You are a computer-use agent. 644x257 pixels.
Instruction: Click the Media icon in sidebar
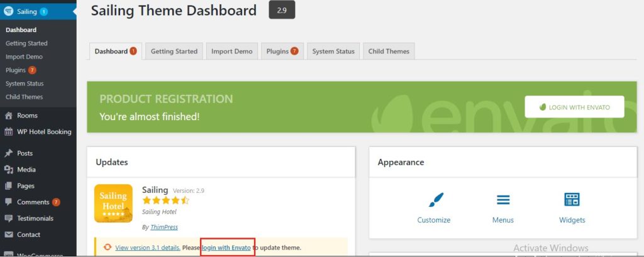[9, 170]
